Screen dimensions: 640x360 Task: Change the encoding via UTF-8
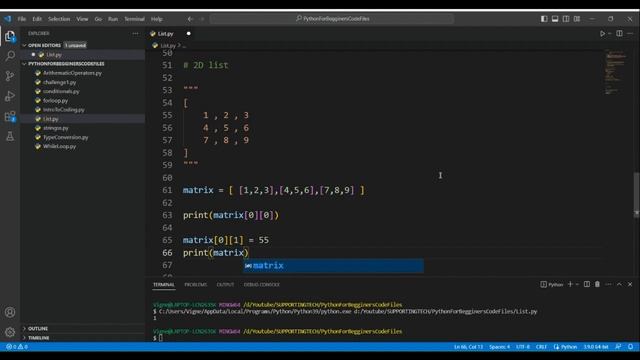522,347
